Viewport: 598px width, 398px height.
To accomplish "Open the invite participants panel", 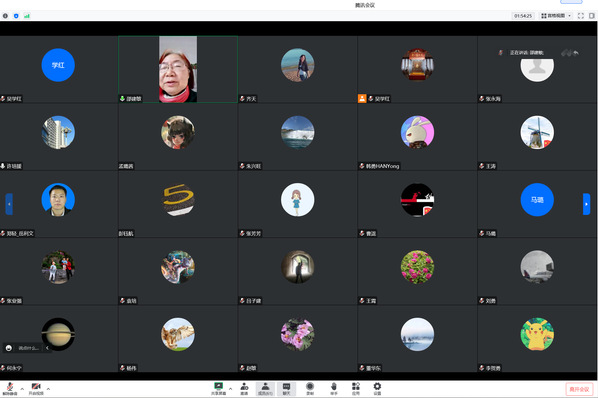I will pos(244,388).
